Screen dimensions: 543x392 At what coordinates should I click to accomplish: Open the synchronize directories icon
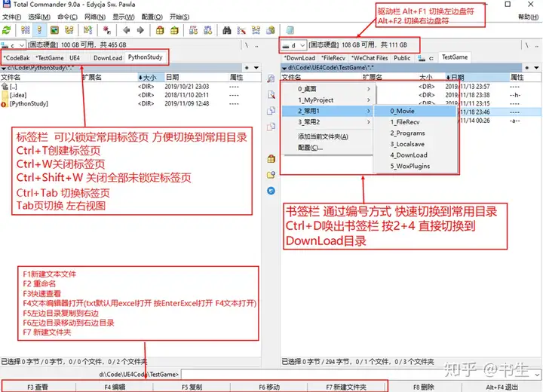pyautogui.click(x=256, y=30)
